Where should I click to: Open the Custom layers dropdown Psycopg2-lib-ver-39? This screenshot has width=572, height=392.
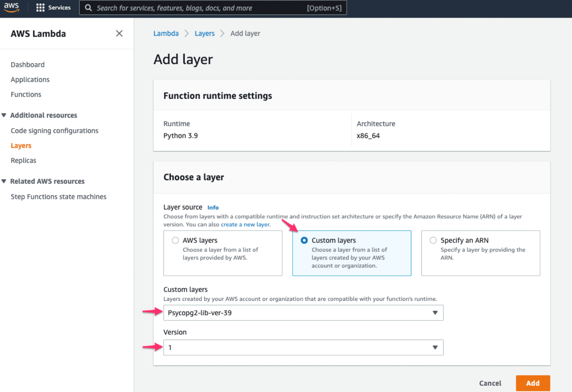point(303,313)
